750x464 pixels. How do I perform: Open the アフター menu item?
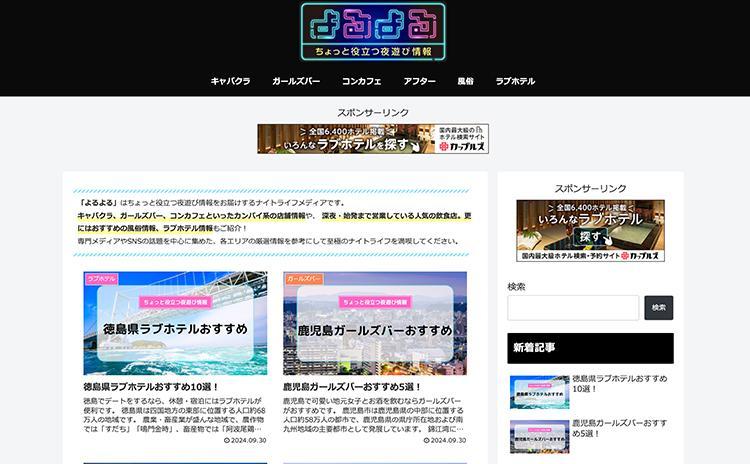click(419, 81)
